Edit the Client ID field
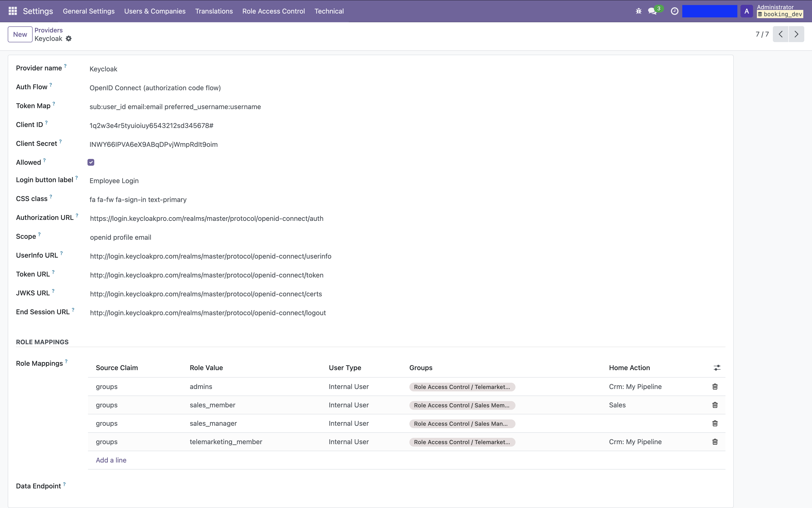812x508 pixels. coord(407,126)
